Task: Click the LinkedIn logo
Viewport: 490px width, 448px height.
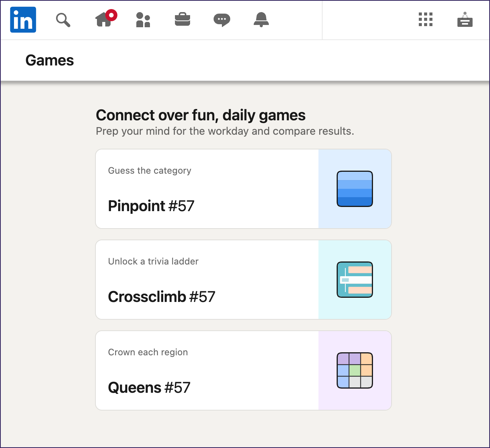Action: (x=23, y=20)
